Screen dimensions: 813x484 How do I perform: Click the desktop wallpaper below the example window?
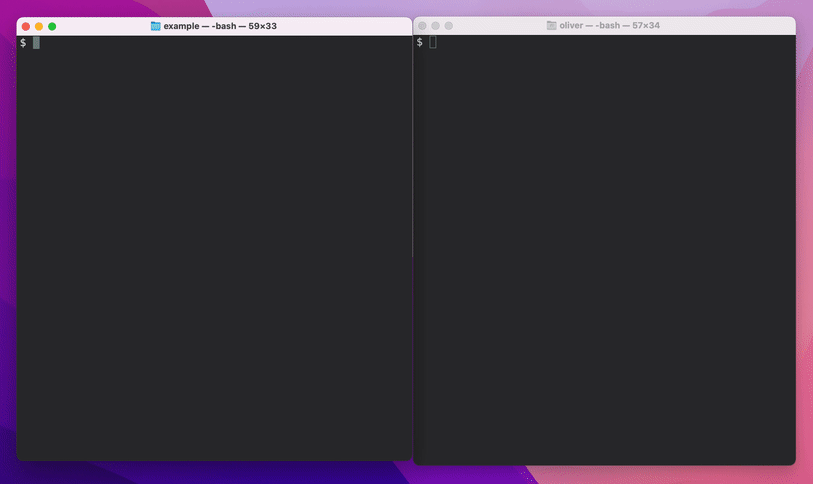point(200,473)
